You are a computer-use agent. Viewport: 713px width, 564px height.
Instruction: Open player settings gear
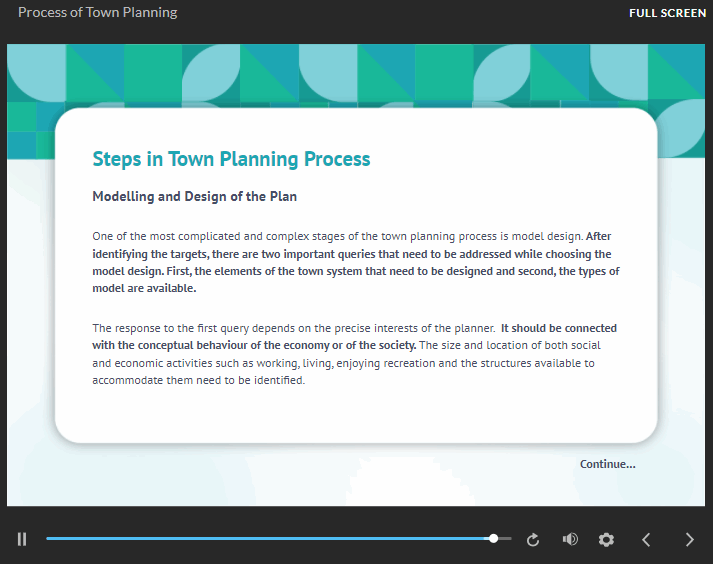[x=606, y=539]
